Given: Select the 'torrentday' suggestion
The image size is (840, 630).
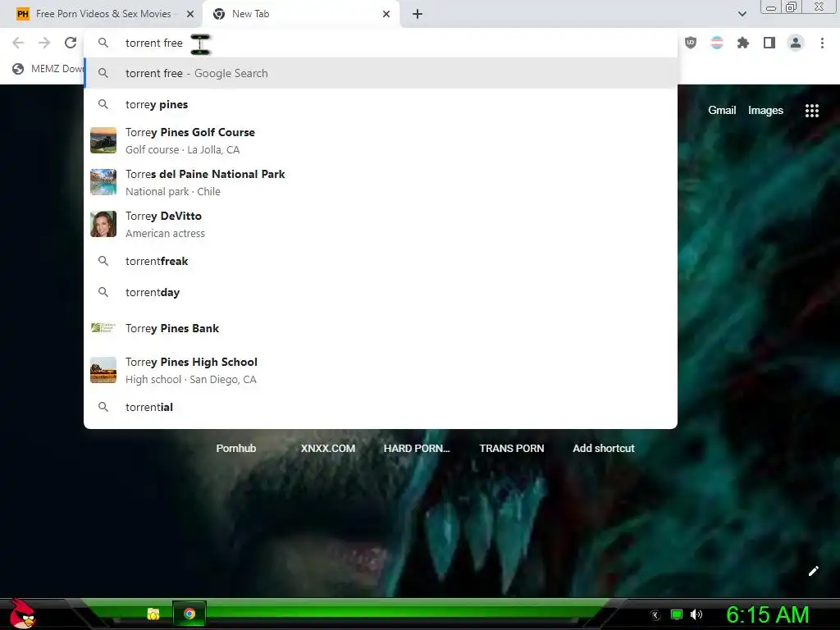Looking at the screenshot, I should (381, 292).
